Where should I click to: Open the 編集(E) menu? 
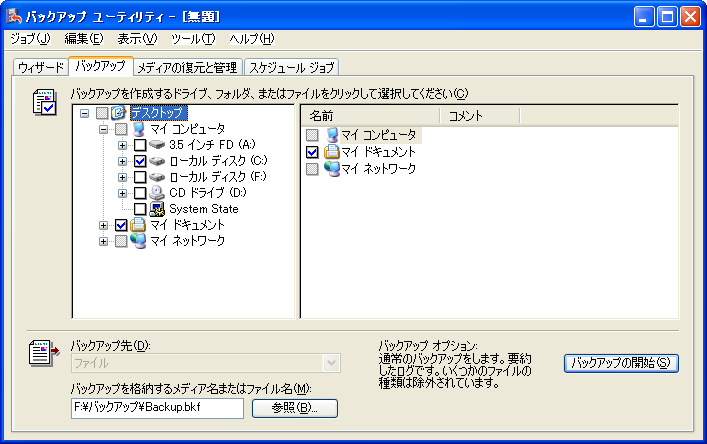(84, 39)
